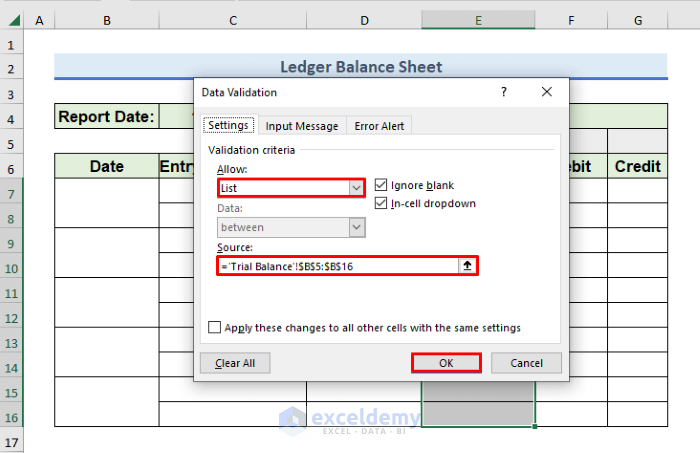This screenshot has width=700, height=453.
Task: Click the Select All triangle corner
Action: tap(13, 21)
